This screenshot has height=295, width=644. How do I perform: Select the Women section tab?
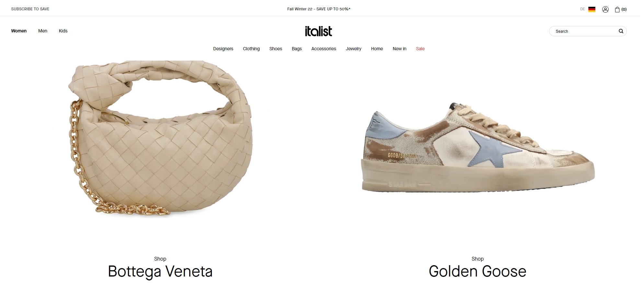click(19, 31)
